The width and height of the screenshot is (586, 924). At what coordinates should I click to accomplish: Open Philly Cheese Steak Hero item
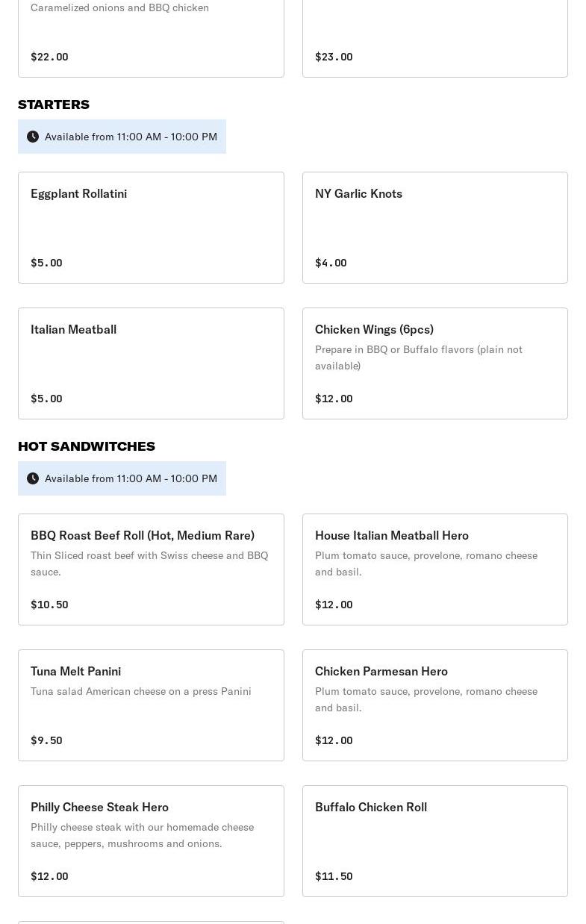151,841
